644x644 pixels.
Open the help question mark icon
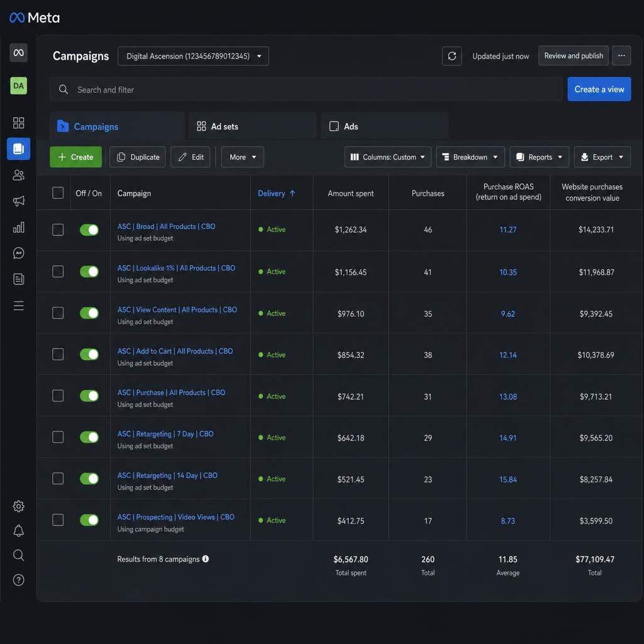(x=18, y=580)
